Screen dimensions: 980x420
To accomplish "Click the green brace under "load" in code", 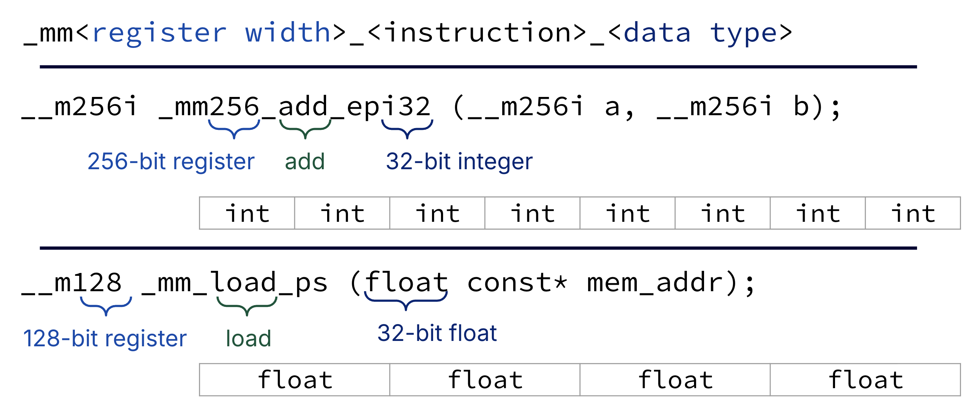I will 247,306.
